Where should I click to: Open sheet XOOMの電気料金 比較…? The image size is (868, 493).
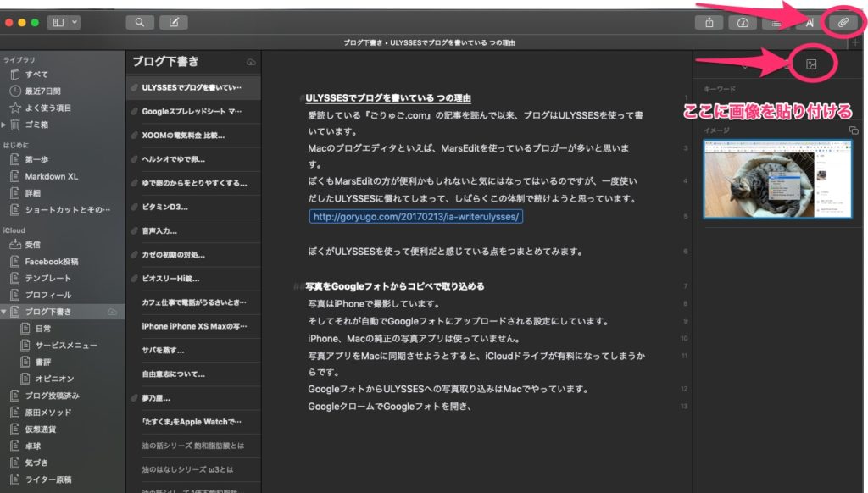click(193, 135)
